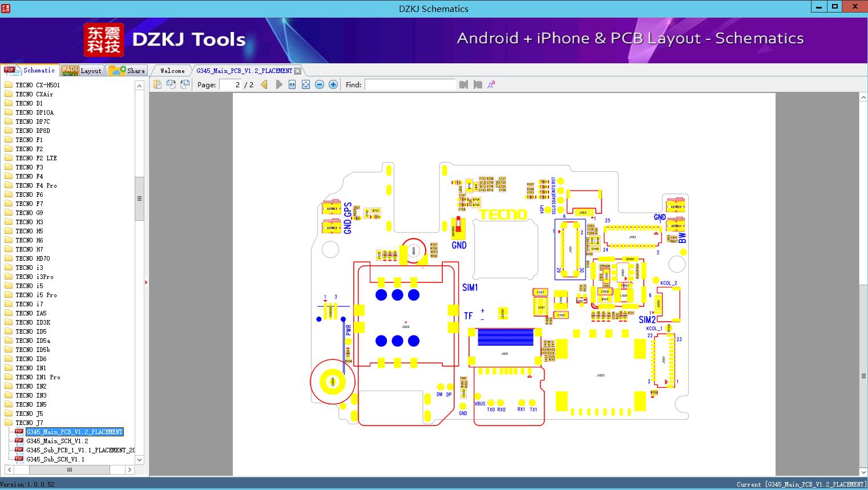The width and height of the screenshot is (868, 490).
Task: Fit the whole page in view
Action: (x=306, y=84)
